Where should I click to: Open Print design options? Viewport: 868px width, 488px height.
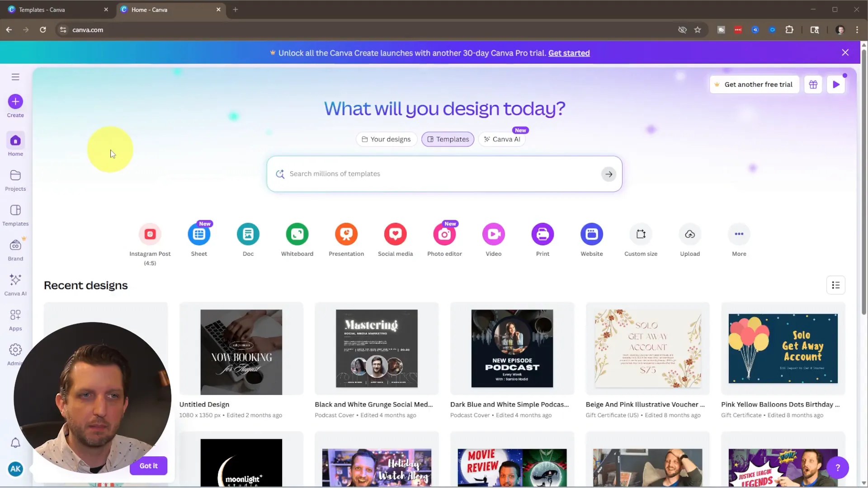542,234
